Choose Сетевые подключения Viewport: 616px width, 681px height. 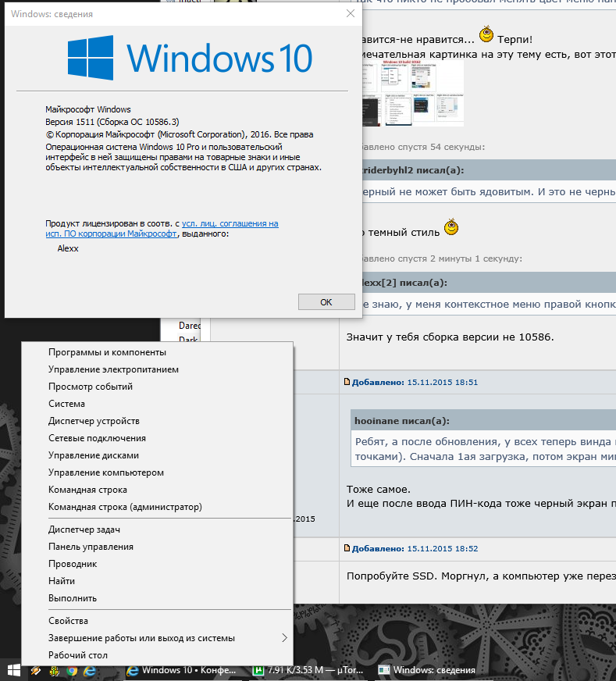157,438
